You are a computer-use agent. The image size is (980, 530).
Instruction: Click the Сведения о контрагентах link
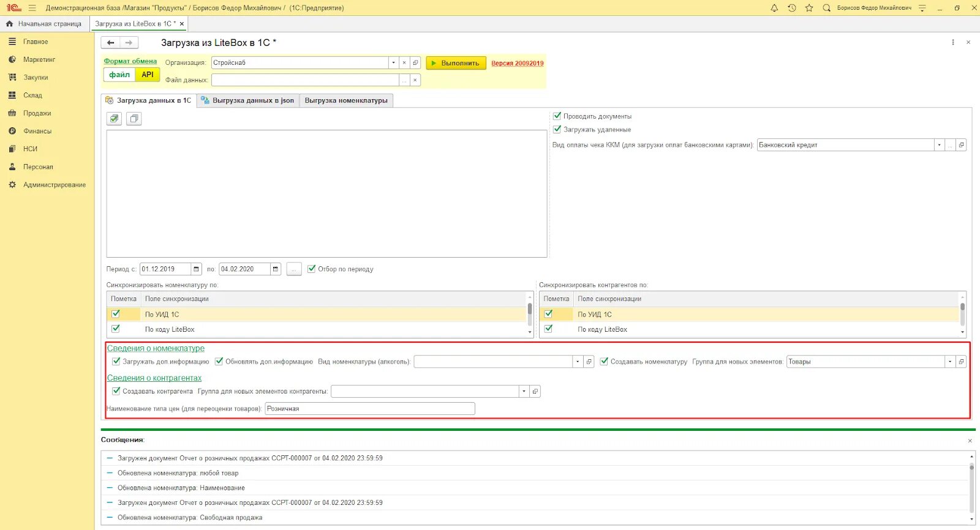(154, 378)
